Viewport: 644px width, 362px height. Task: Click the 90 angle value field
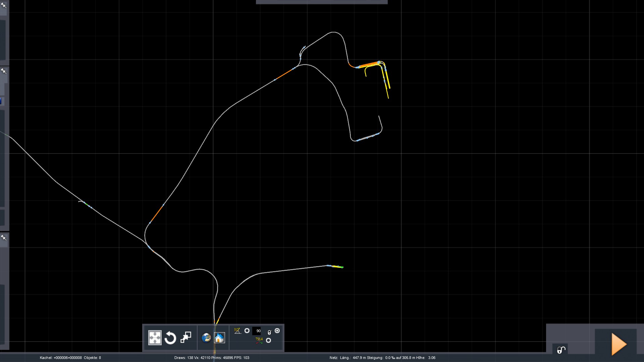[x=257, y=331]
